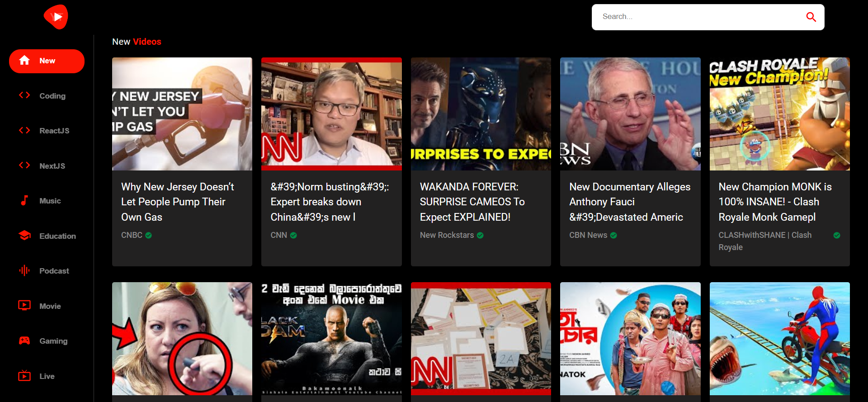Open the Bengali Natok thumbnail
Viewport: 868px width, 402px height.
tap(630, 339)
